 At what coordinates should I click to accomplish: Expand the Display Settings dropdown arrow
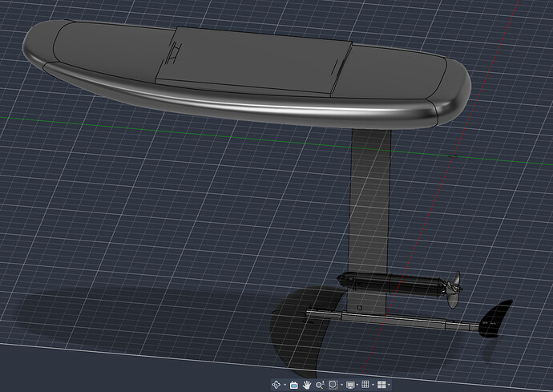[357, 385]
